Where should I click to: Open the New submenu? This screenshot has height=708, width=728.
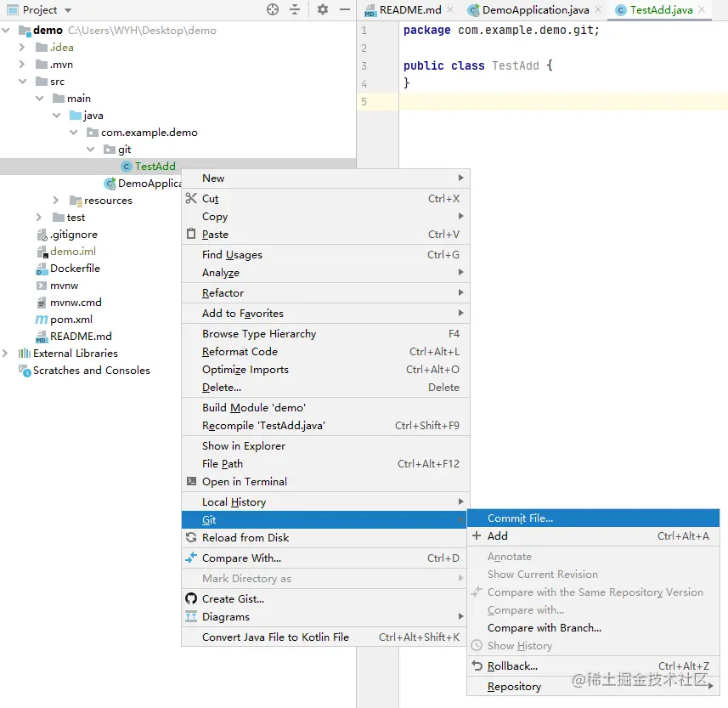coord(325,178)
